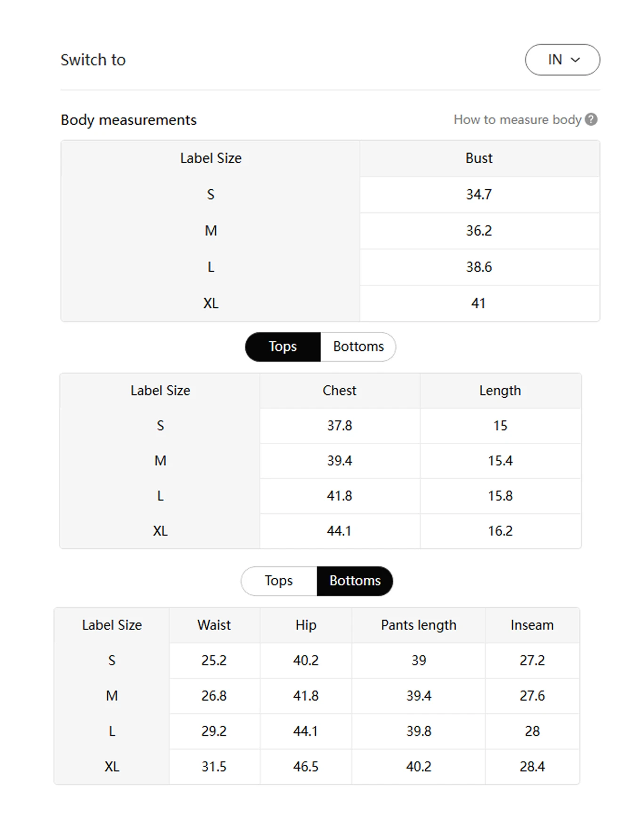Click the Inseam column header
This screenshot has width=631, height=840.
click(x=532, y=625)
